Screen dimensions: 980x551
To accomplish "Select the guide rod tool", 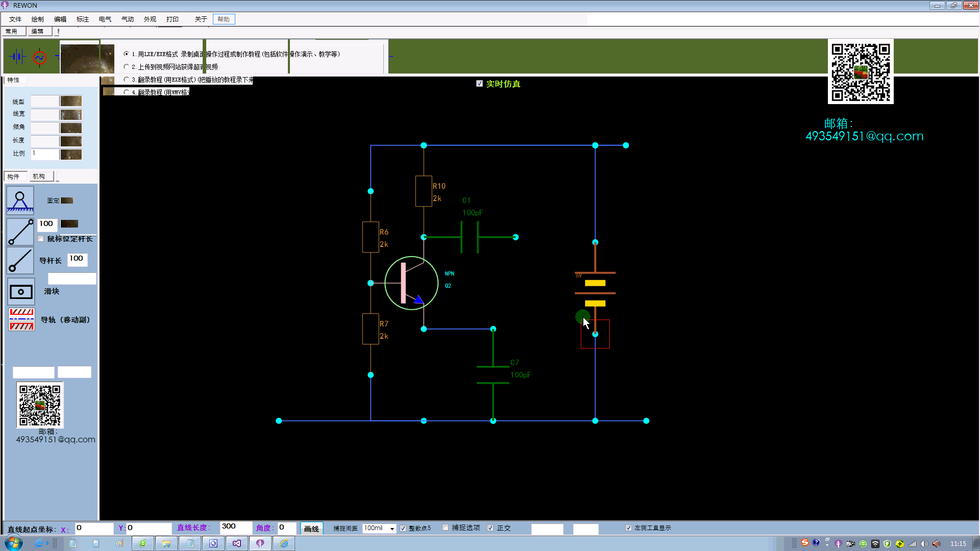I will (x=20, y=261).
